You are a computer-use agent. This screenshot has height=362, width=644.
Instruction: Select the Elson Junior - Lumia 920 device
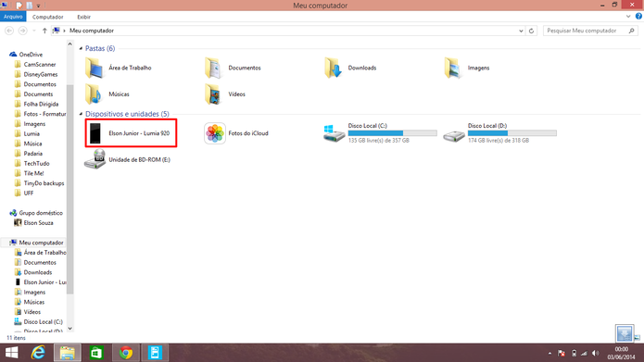tap(131, 133)
